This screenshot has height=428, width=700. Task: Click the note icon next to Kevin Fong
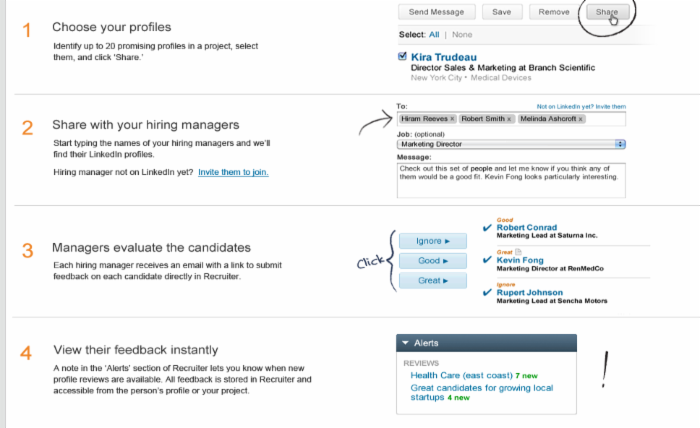(518, 253)
